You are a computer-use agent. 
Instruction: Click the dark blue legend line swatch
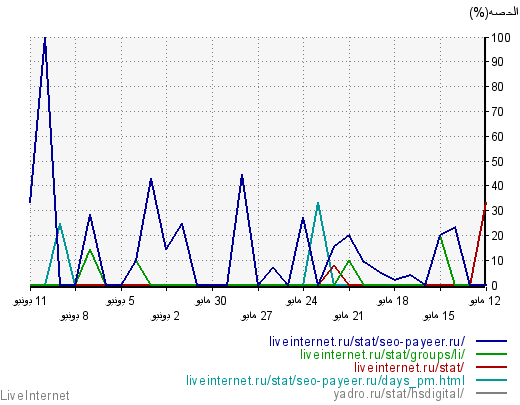[x=491, y=341]
